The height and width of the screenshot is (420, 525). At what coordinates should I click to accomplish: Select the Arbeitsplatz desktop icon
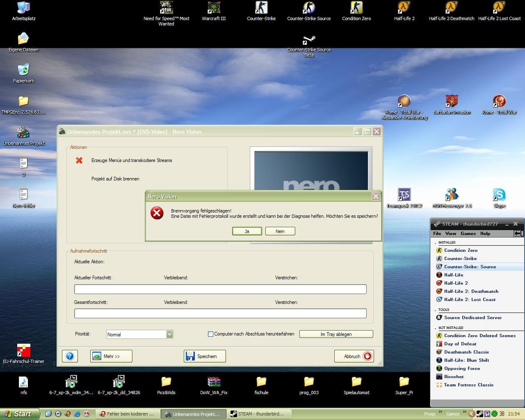24,7
